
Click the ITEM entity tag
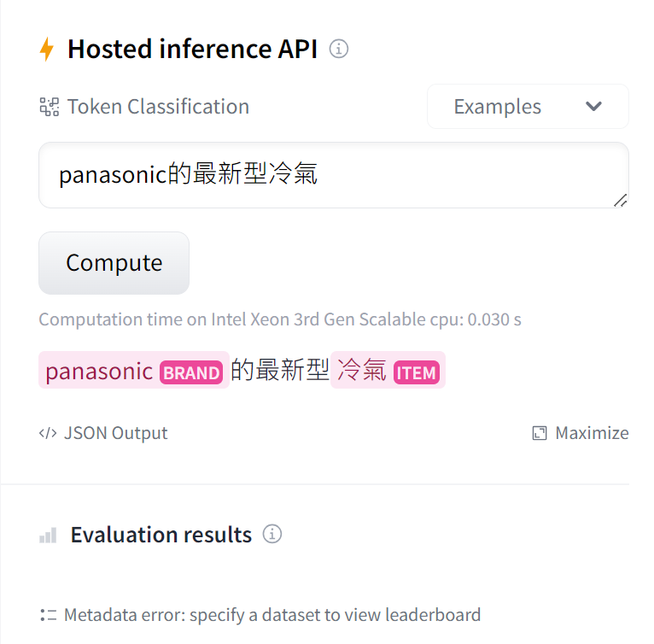click(417, 372)
